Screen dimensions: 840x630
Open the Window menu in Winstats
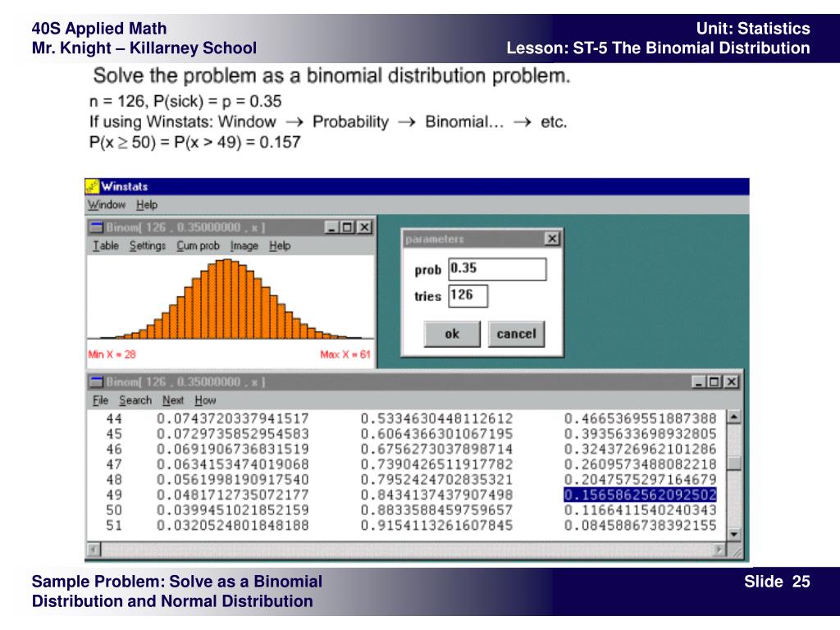pyautogui.click(x=106, y=204)
